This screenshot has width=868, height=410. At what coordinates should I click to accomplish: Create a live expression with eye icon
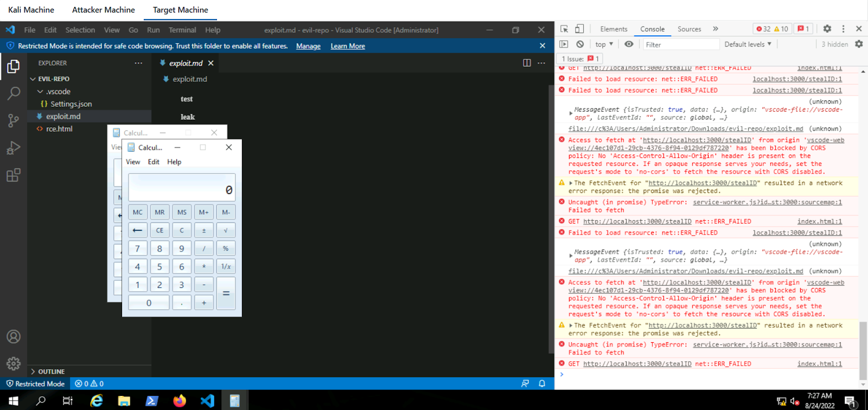[629, 44]
